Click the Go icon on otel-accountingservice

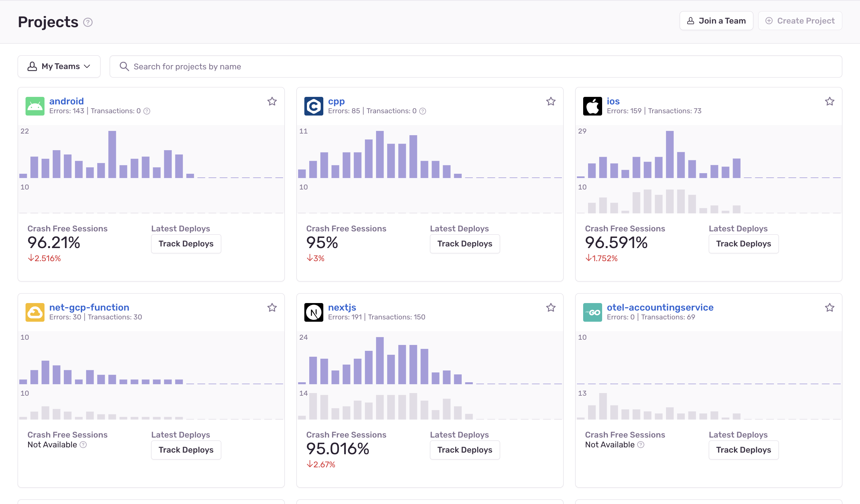593,312
